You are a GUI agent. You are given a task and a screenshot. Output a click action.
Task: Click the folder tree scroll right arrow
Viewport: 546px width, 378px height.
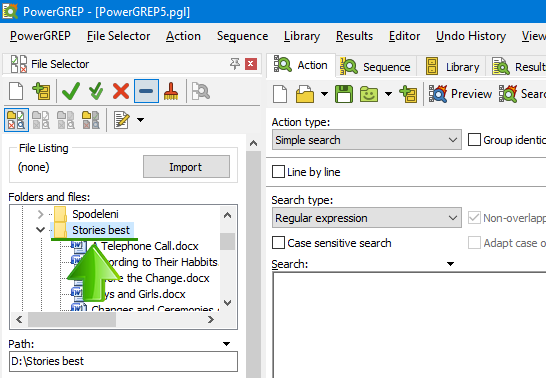coord(211,320)
